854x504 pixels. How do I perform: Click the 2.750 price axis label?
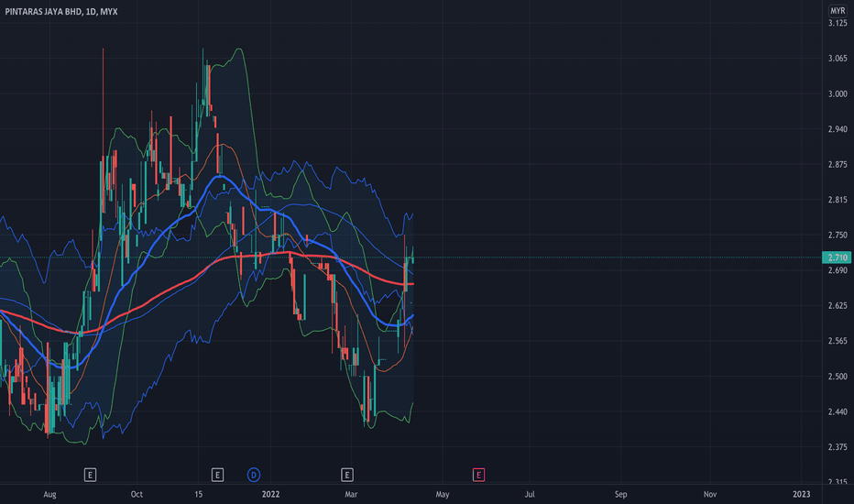(838, 235)
